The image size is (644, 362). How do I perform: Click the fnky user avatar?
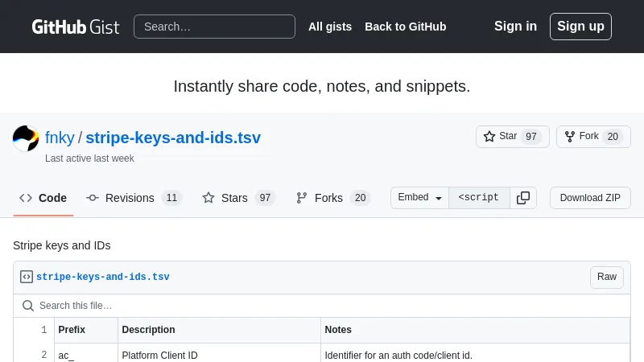(x=26, y=138)
